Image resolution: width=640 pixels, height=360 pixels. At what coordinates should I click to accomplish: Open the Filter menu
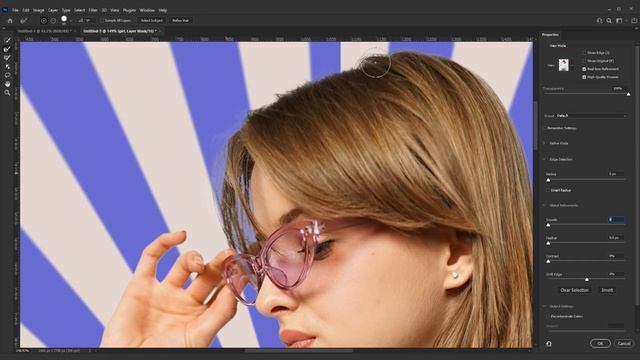(x=93, y=10)
